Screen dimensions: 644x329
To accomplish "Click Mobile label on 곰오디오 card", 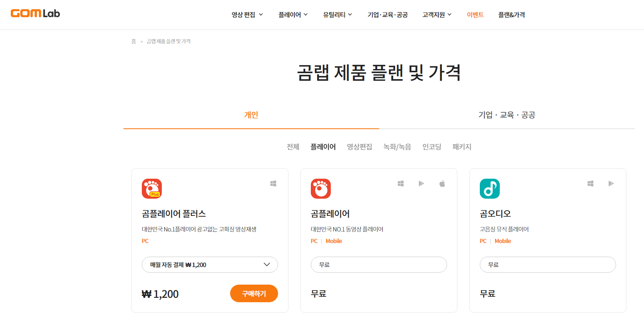I will click(503, 241).
